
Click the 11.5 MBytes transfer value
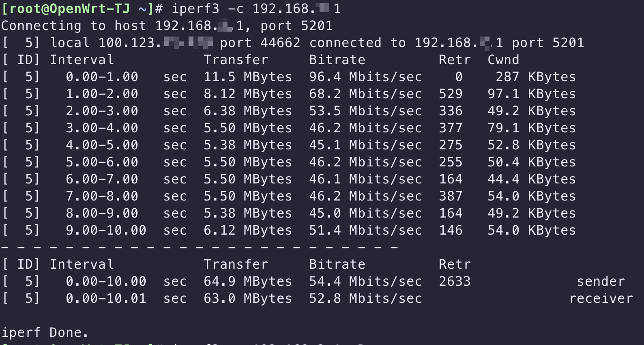pyautogui.click(x=247, y=77)
